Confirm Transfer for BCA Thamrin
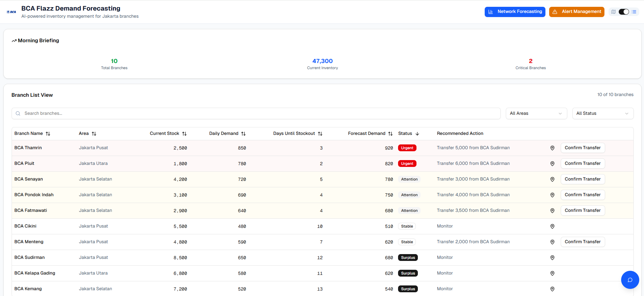 pyautogui.click(x=583, y=148)
